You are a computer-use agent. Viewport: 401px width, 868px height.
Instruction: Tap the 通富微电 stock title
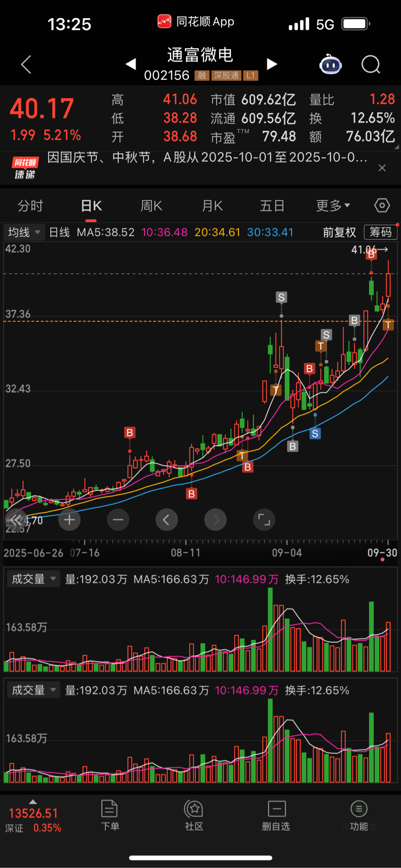(x=200, y=55)
